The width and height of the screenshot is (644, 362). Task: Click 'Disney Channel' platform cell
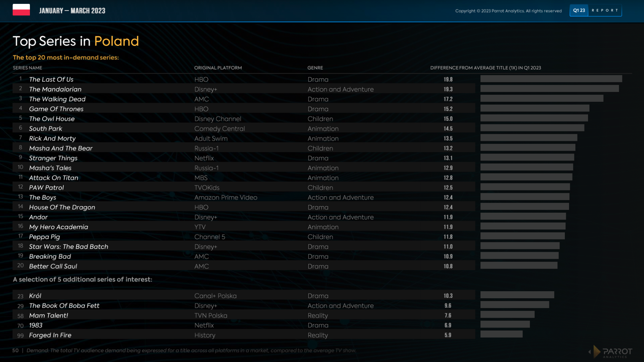click(x=218, y=119)
